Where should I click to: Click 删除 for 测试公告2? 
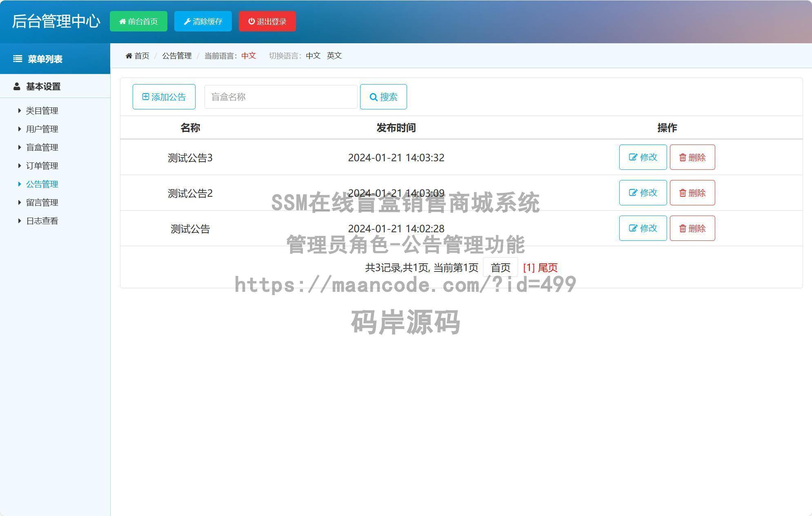[692, 193]
